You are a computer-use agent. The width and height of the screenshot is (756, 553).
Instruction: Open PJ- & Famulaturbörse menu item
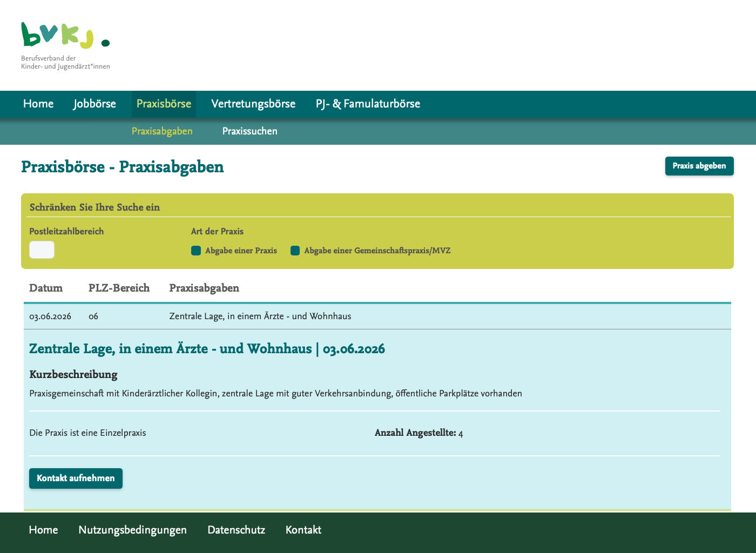click(x=368, y=104)
